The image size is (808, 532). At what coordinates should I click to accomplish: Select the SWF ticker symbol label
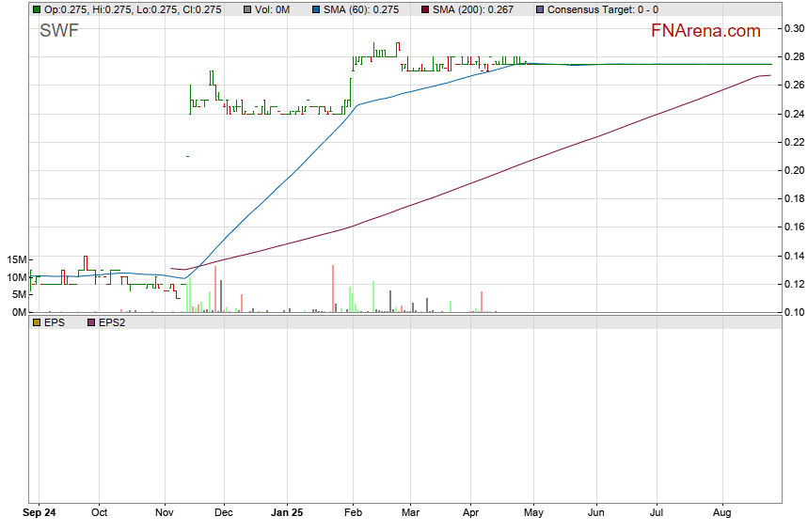click(58, 31)
